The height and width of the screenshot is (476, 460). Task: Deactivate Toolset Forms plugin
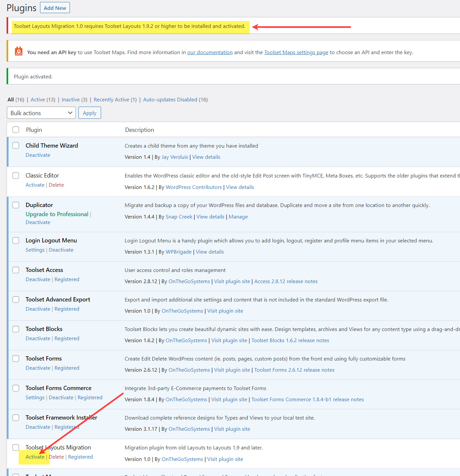click(38, 368)
